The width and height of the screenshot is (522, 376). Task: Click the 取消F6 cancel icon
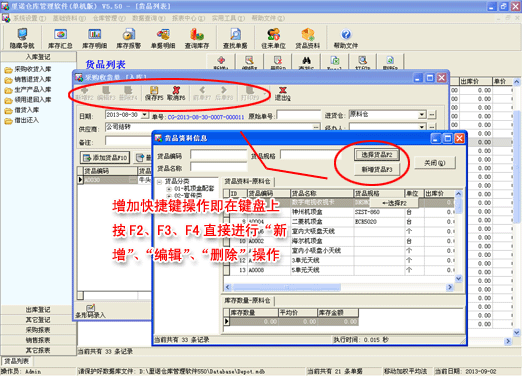coord(176,93)
